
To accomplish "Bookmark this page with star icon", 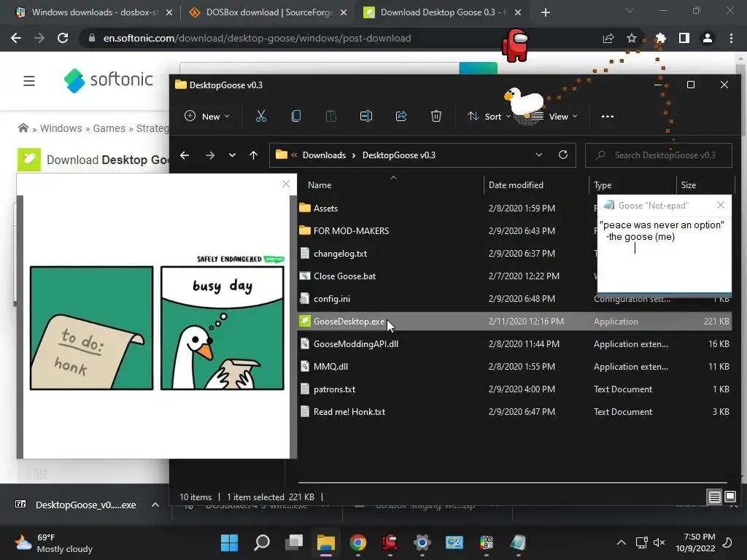I will pos(632,38).
